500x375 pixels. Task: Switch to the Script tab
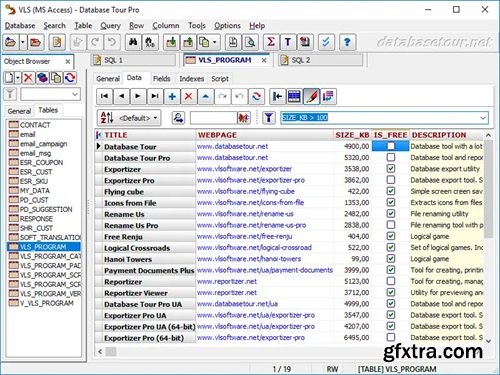(220, 79)
